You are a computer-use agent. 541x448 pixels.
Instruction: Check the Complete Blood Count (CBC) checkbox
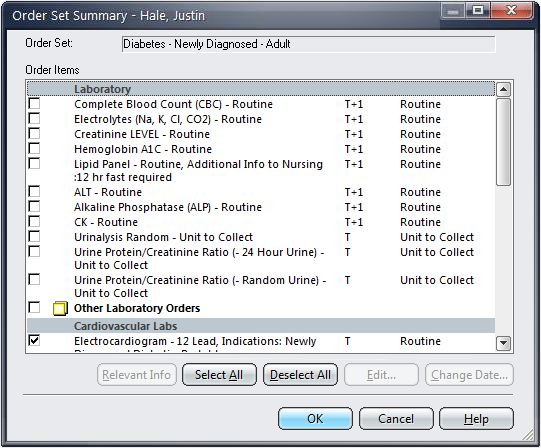coord(34,103)
